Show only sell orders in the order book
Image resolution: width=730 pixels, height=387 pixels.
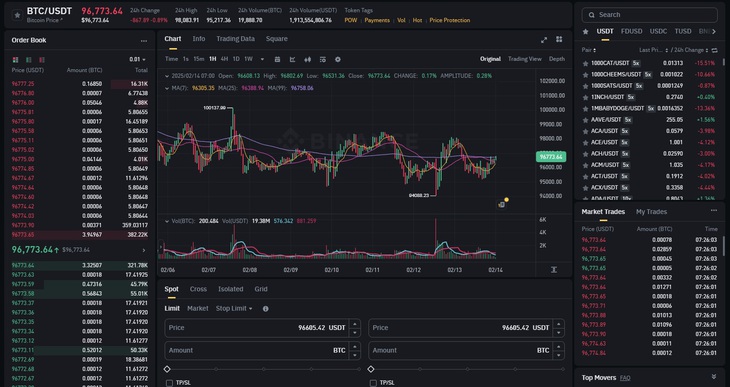click(42, 60)
